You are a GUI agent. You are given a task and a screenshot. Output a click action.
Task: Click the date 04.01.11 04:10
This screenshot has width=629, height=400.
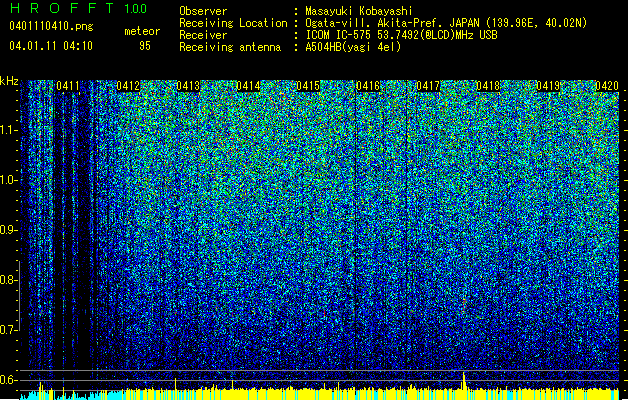click(51, 45)
